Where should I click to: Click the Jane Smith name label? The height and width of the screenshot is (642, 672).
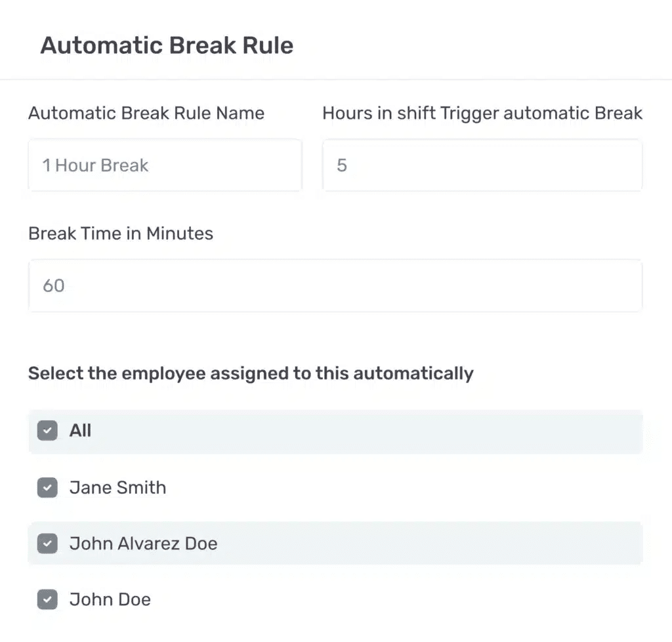(x=118, y=488)
